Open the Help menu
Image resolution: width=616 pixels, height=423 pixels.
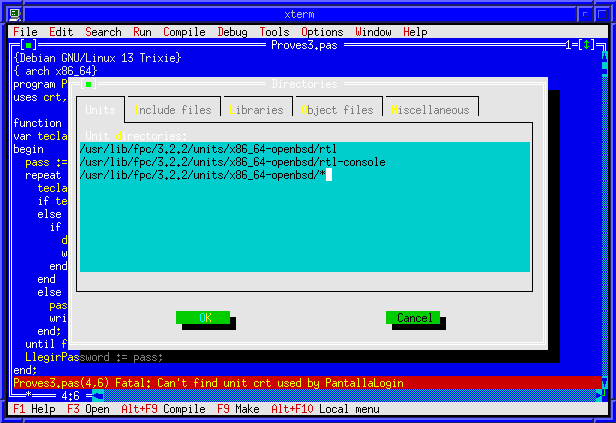(415, 32)
